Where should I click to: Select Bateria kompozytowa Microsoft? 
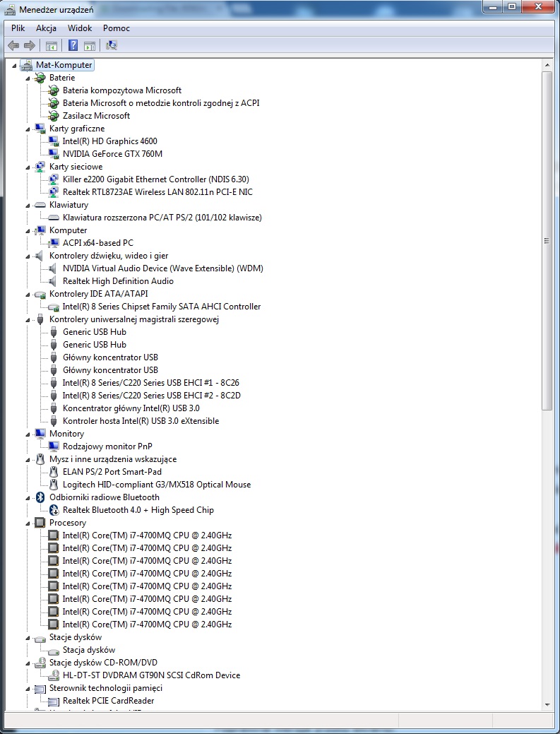pos(122,90)
